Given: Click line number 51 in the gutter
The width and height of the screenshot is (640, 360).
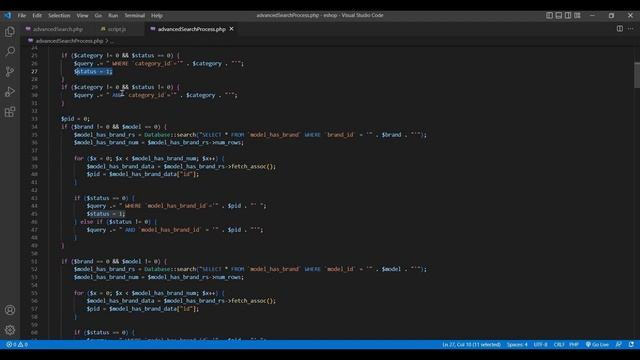Looking at the screenshot, I should pos(34,261).
